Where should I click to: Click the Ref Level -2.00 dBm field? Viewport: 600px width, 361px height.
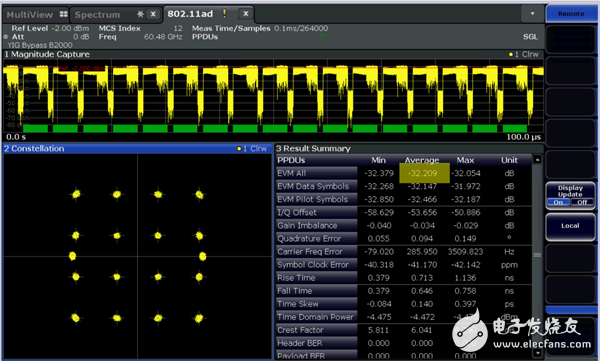(x=50, y=28)
